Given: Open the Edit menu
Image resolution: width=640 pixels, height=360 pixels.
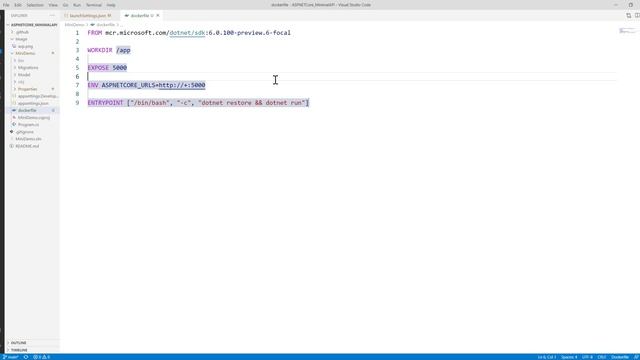Looking at the screenshot, I should pos(18,5).
